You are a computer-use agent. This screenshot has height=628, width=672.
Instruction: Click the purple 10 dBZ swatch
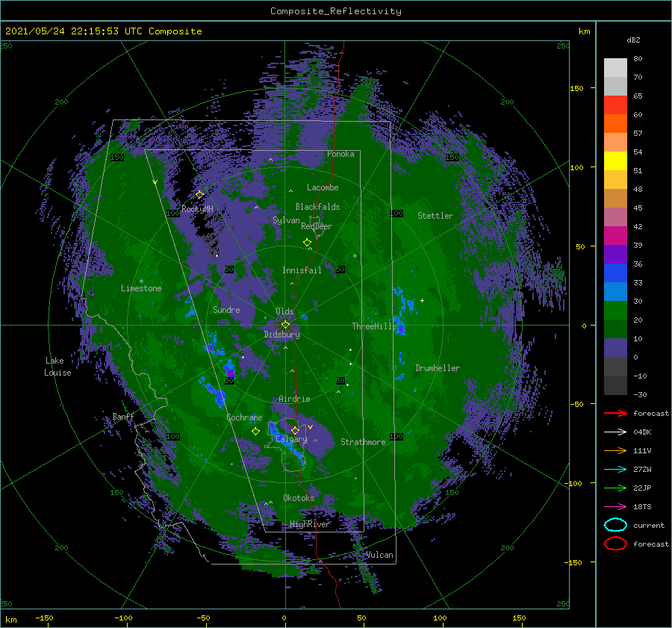pos(615,347)
